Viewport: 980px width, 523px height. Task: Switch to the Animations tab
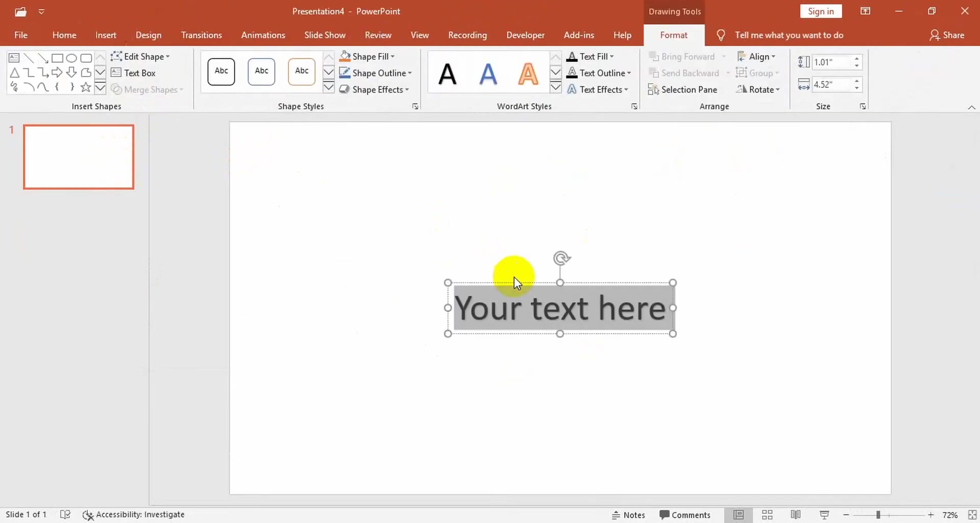click(263, 35)
